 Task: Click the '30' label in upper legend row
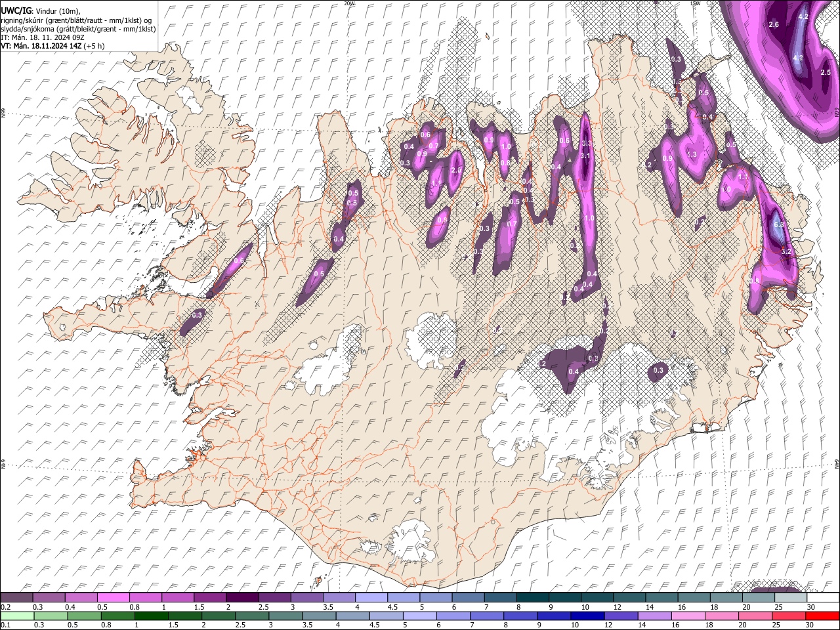(x=811, y=606)
